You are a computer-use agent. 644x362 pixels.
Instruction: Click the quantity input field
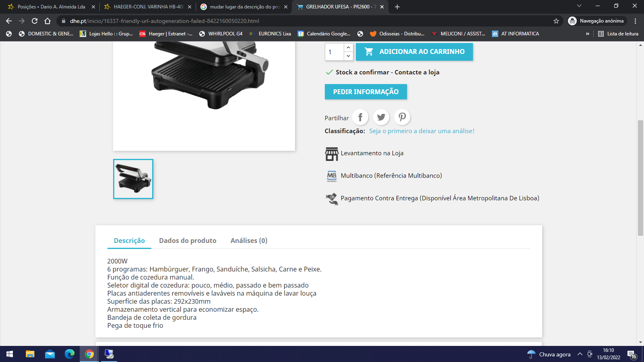click(334, 52)
